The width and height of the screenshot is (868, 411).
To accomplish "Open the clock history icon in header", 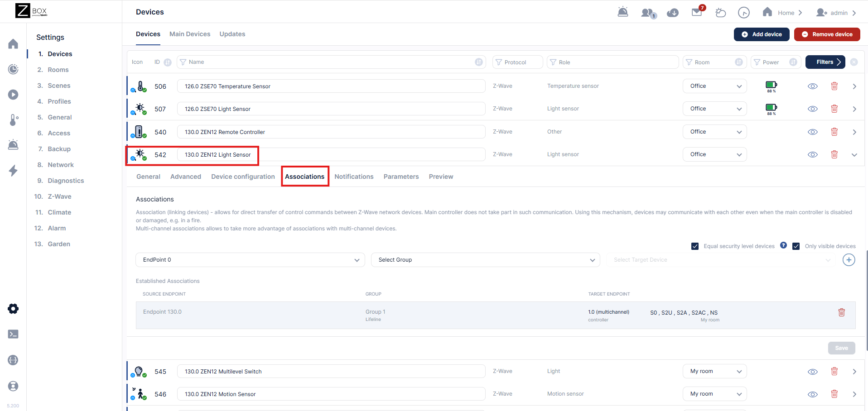I will (x=744, y=13).
